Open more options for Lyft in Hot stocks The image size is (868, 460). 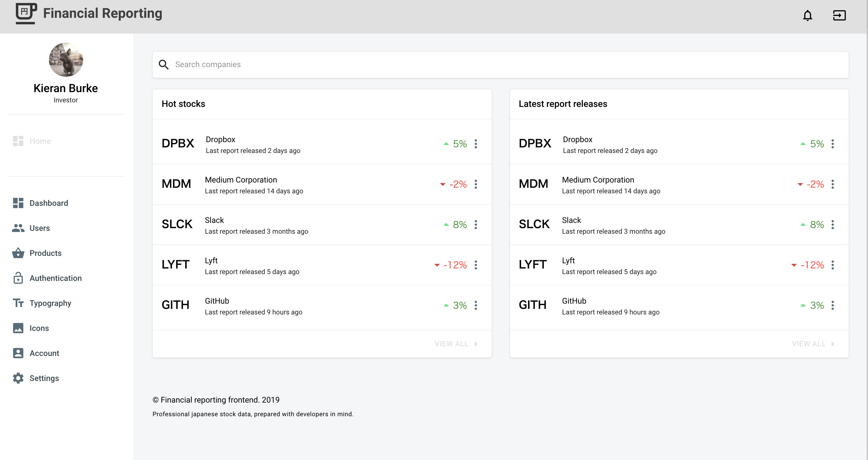476,265
